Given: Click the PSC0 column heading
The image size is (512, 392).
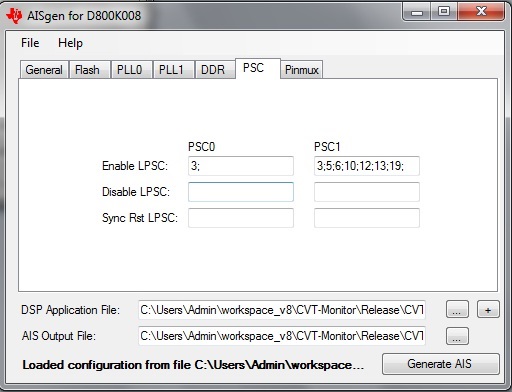Looking at the screenshot, I should 202,147.
